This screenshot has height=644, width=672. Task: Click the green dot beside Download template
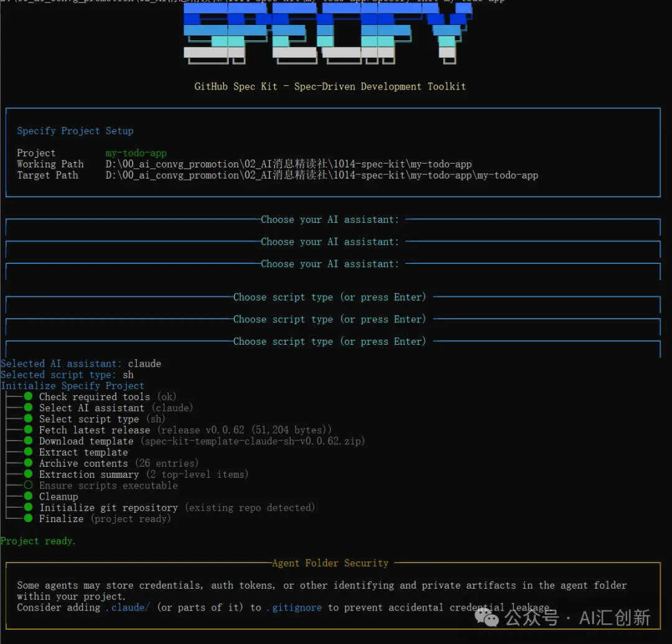click(x=28, y=441)
